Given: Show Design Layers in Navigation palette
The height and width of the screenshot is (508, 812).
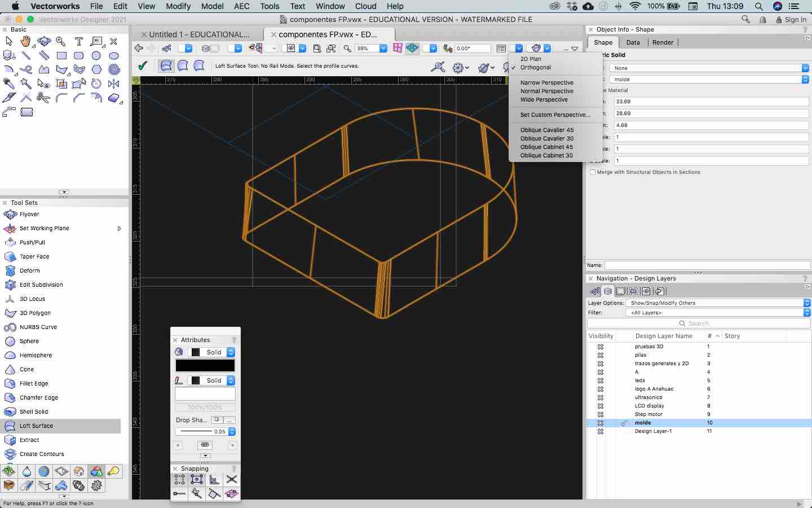Looking at the screenshot, I should coord(608,291).
